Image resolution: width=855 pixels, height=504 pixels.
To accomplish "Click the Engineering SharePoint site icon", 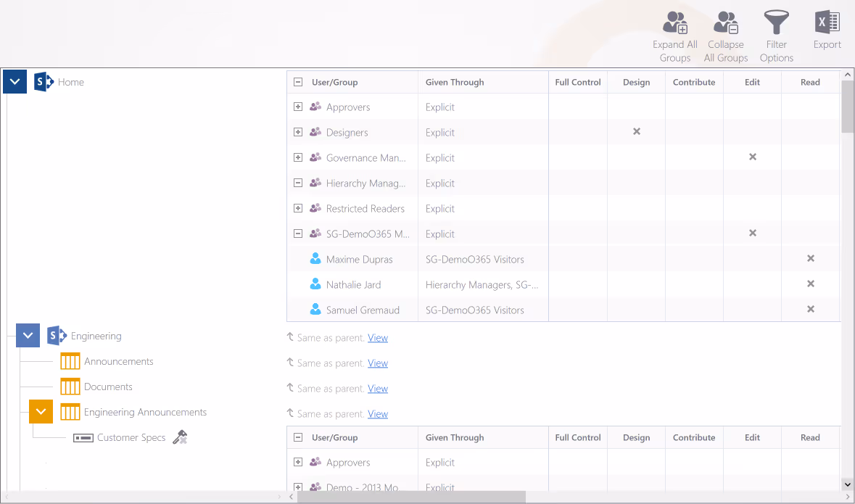I will (x=57, y=336).
